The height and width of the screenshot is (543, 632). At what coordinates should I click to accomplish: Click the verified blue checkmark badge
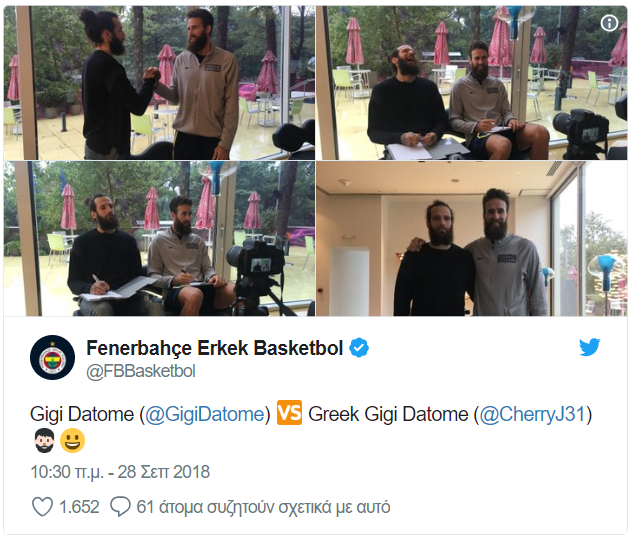359,348
